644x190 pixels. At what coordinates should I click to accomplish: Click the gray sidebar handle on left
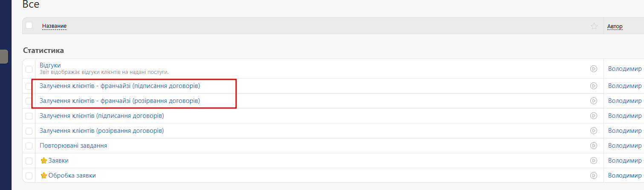pyautogui.click(x=4, y=57)
